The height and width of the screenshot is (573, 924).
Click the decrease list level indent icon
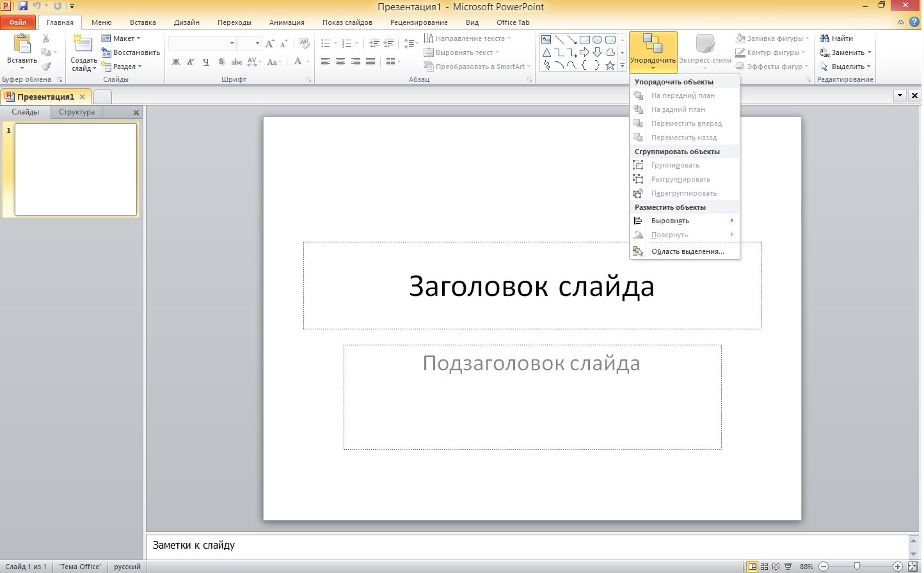pyautogui.click(x=374, y=43)
